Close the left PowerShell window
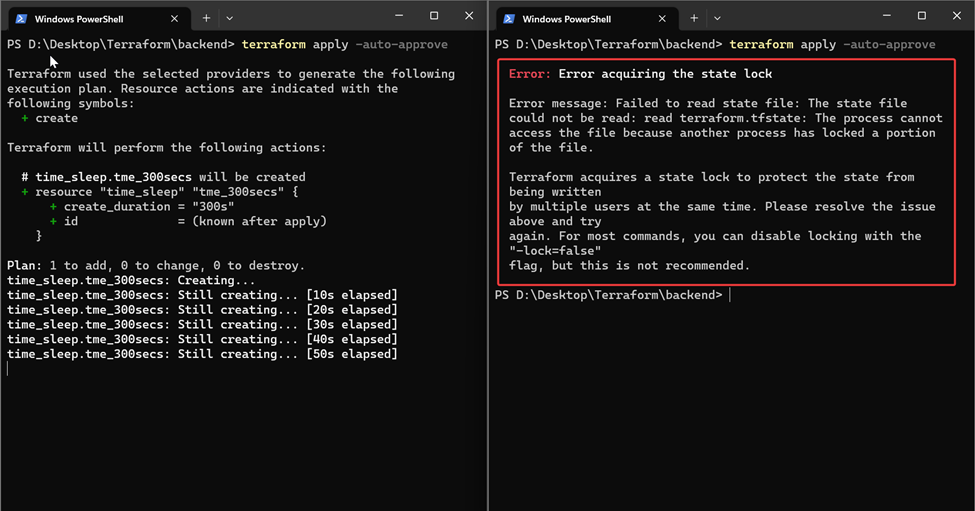The height and width of the screenshot is (511, 975). click(469, 16)
